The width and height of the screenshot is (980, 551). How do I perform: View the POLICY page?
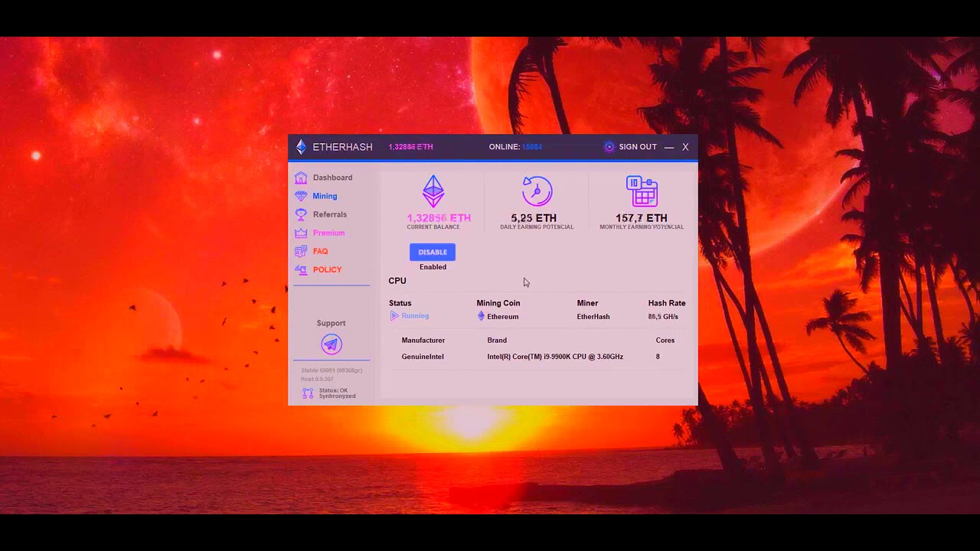click(327, 269)
